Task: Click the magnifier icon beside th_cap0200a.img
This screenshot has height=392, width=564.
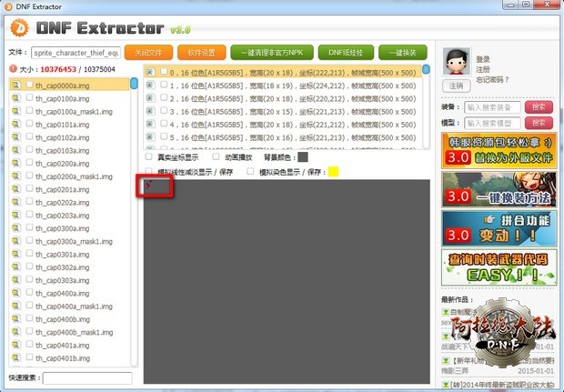Action: coord(15,164)
